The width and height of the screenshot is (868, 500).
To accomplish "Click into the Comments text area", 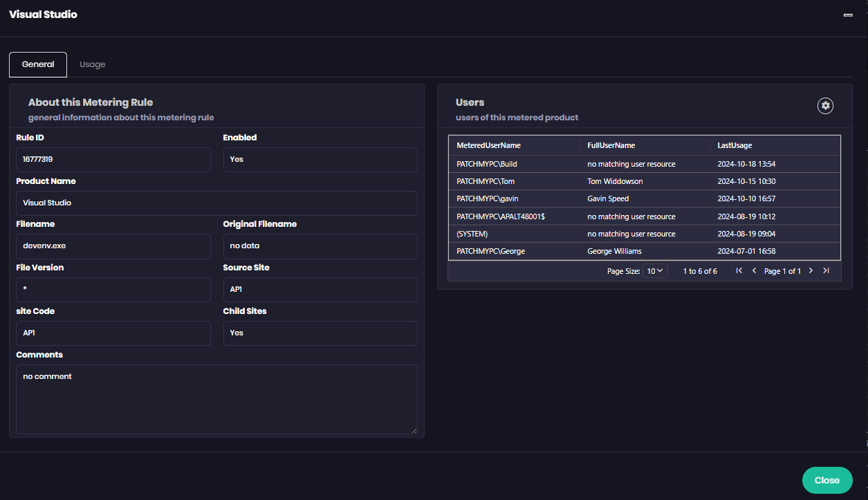I will point(216,399).
